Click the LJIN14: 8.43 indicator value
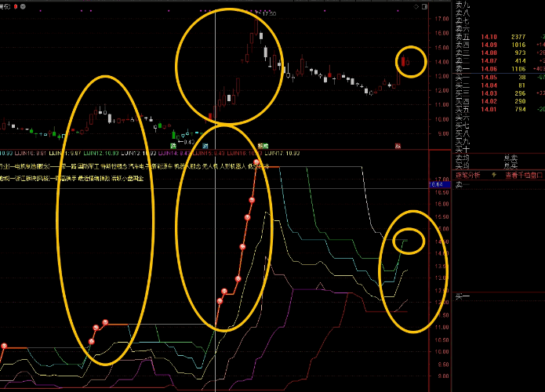 coord(174,153)
